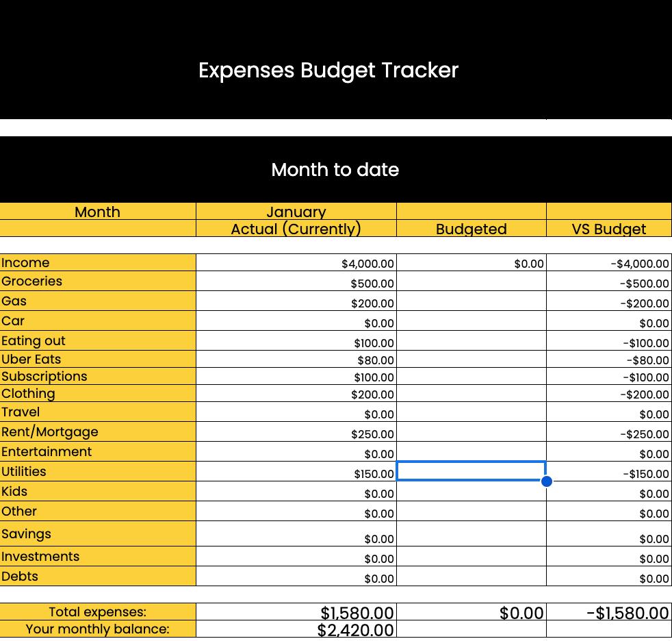The width and height of the screenshot is (672, 641).
Task: Select the Car actual value $0.00
Action: pyautogui.click(x=296, y=320)
